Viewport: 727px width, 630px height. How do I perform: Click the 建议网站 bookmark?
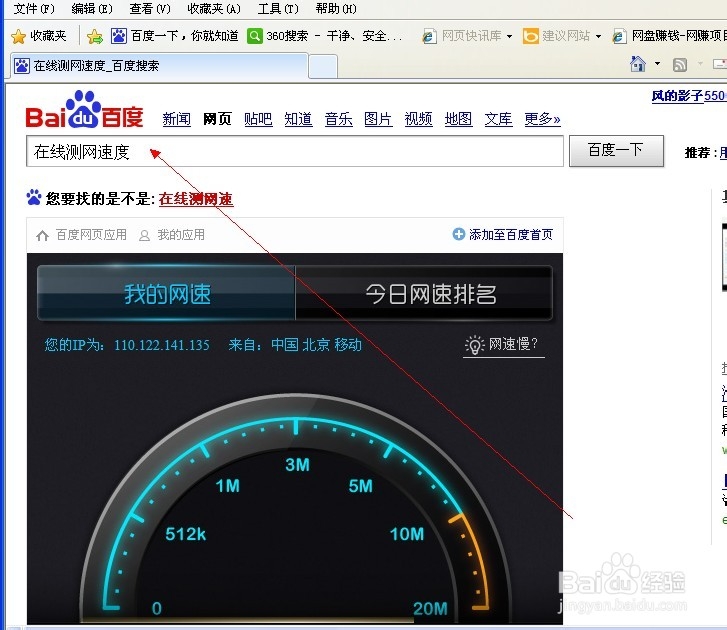[x=556, y=36]
